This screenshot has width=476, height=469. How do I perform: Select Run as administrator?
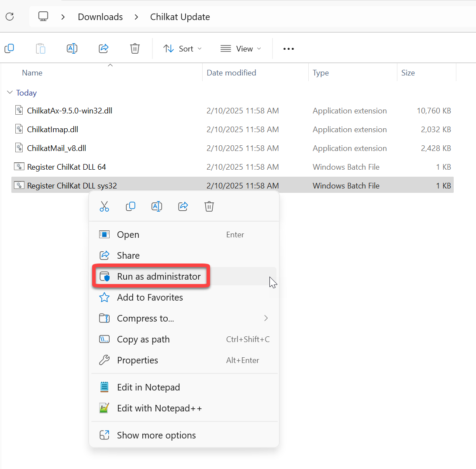(159, 277)
